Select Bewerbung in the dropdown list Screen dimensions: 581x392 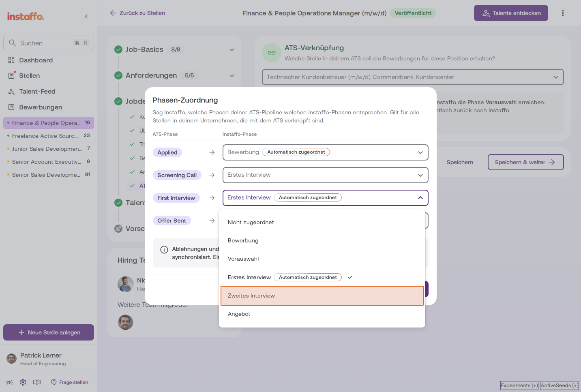322,240
